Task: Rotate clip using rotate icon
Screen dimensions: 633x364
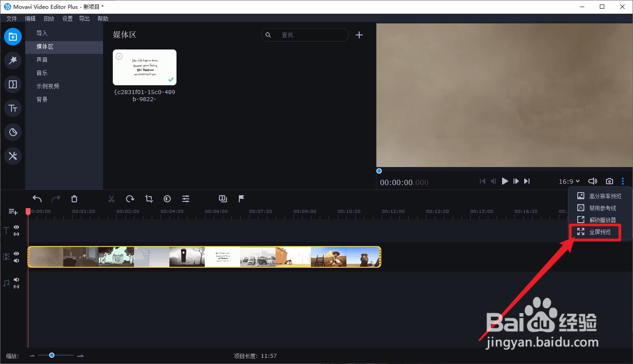Action: tap(130, 199)
